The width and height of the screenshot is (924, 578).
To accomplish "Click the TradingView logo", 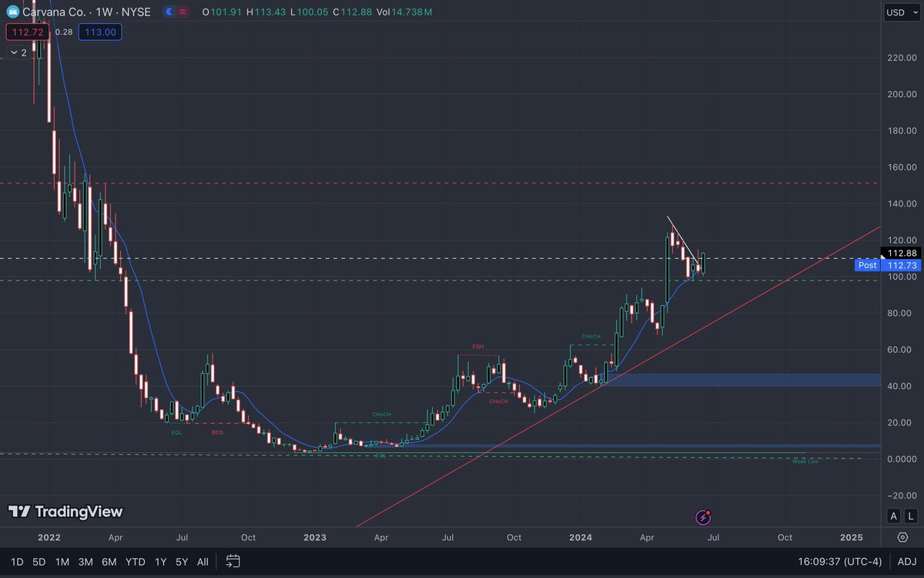I will (x=65, y=512).
